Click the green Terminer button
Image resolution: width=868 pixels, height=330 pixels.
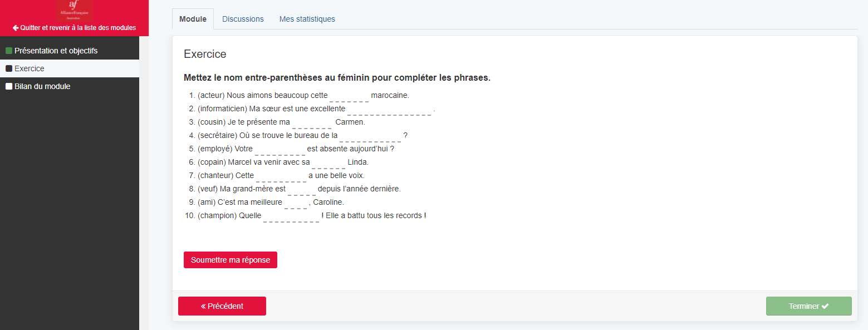point(808,306)
